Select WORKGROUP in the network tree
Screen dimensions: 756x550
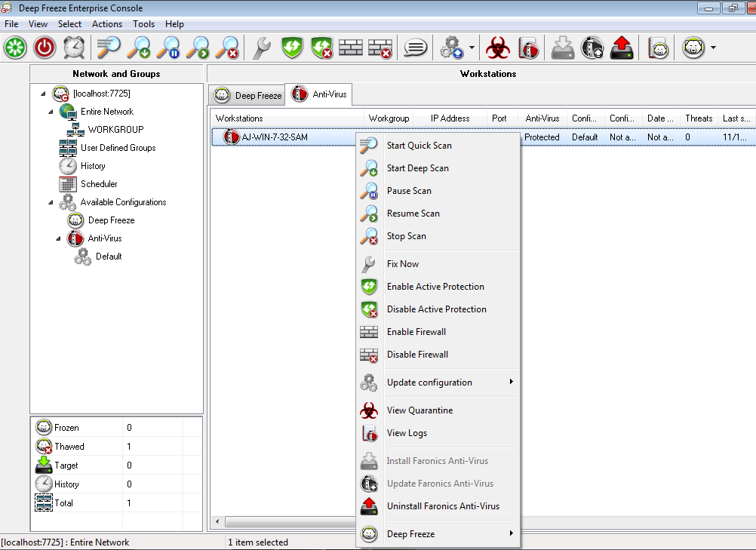[x=115, y=130]
